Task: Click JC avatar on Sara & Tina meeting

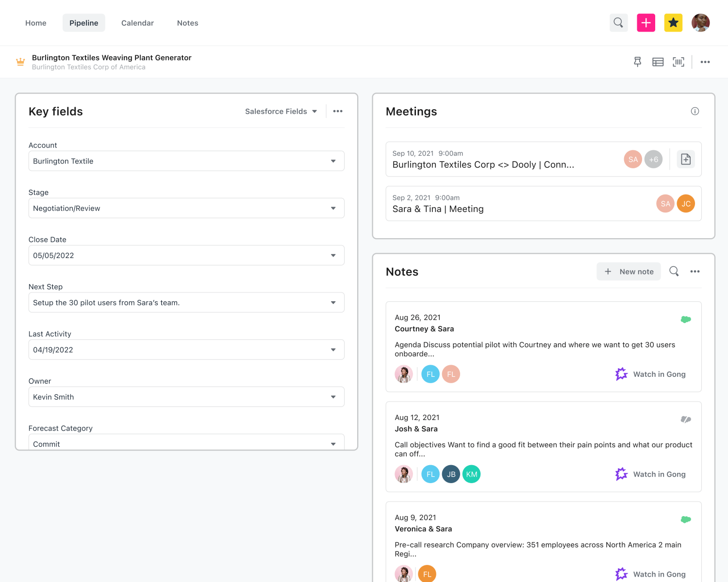Action: point(686,204)
